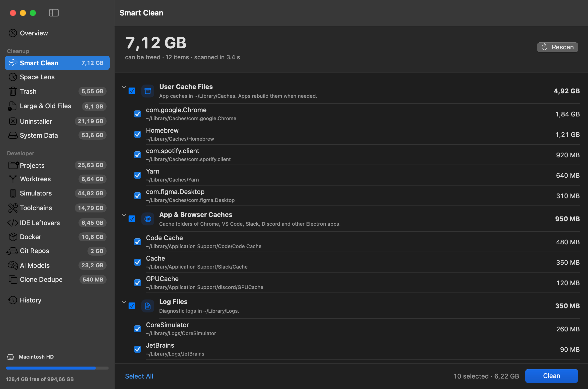Click the Simulators phone icon
The height and width of the screenshot is (389, 588).
[13, 193]
